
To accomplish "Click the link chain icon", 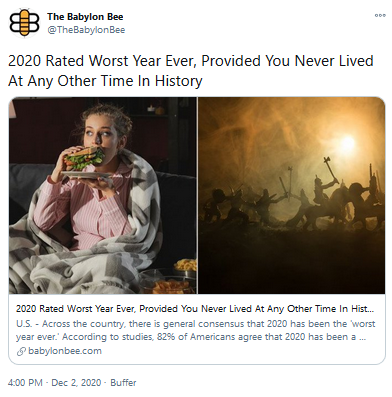I will tap(21, 351).
